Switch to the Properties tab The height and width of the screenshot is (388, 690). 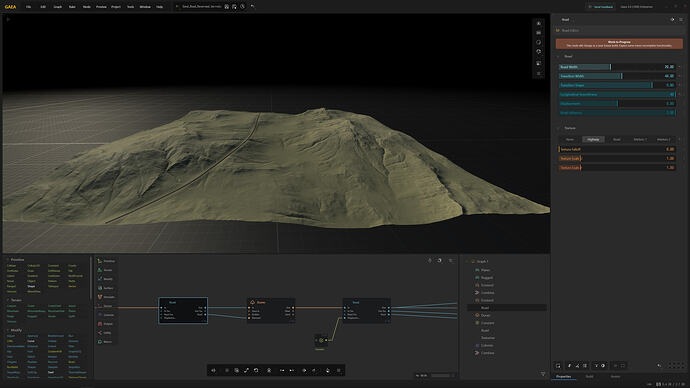(x=564, y=376)
